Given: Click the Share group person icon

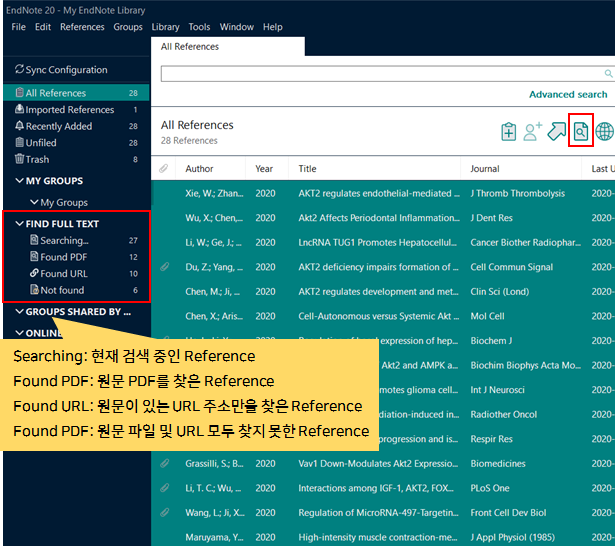Looking at the screenshot, I should (533, 131).
